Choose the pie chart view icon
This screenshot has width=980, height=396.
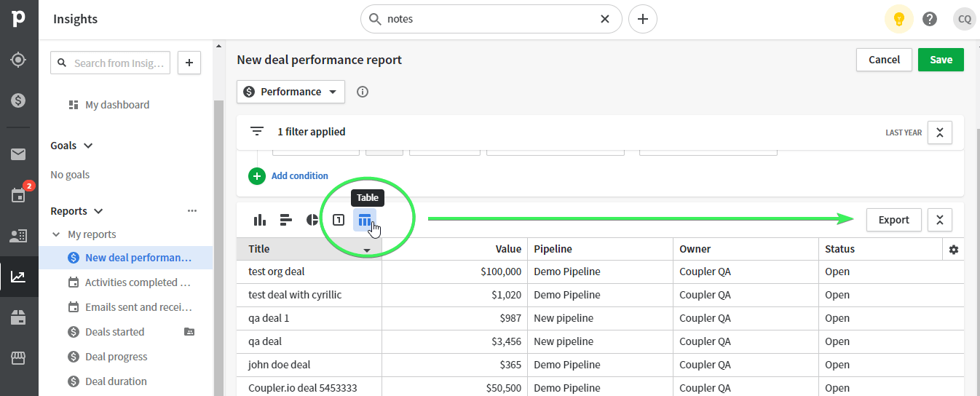click(x=312, y=220)
